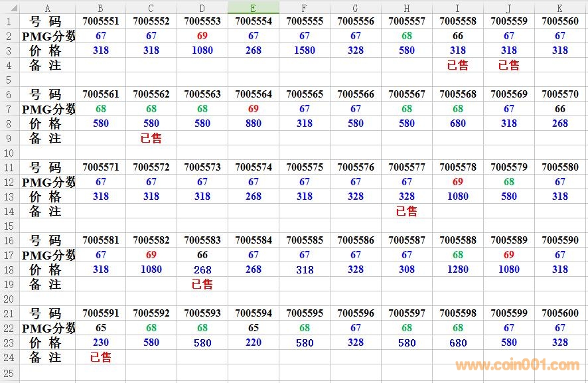Select the PMG分数 label in row 2
Screen dimensions: 588x383
point(48,36)
